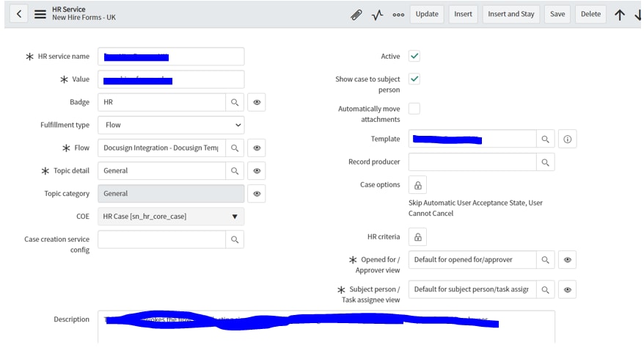The image size is (644, 351).
Task: Click the Case creation service config field
Action: [x=161, y=239]
